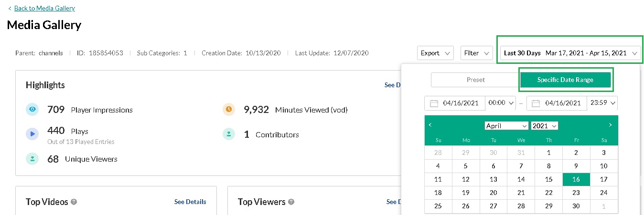Click the Plays play-arrow icon
Screen dimensions: 644x215
point(32,134)
